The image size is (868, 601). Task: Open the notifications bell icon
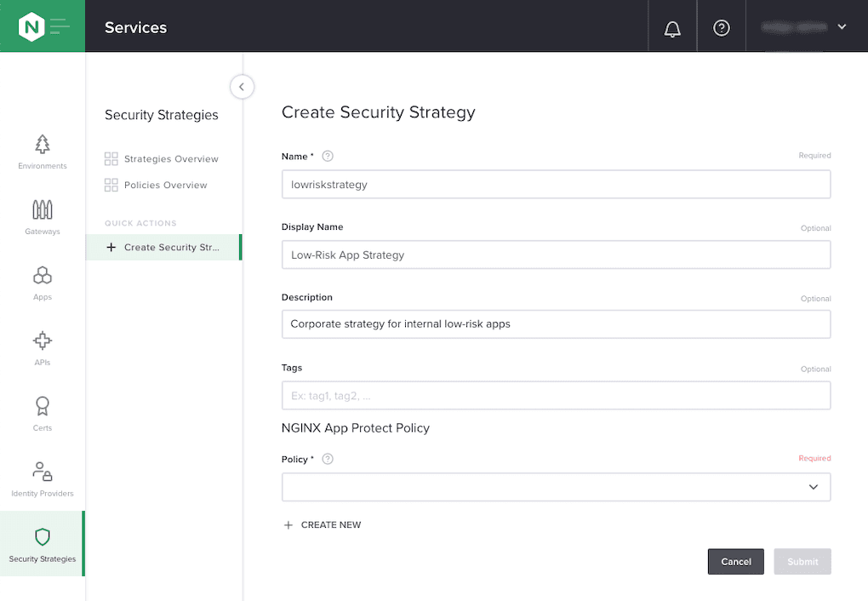click(672, 28)
